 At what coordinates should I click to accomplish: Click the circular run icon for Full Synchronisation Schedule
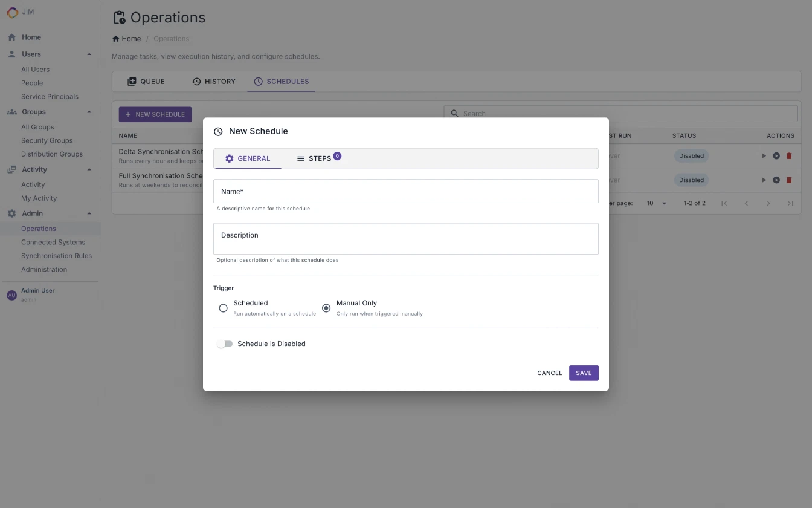[776, 180]
